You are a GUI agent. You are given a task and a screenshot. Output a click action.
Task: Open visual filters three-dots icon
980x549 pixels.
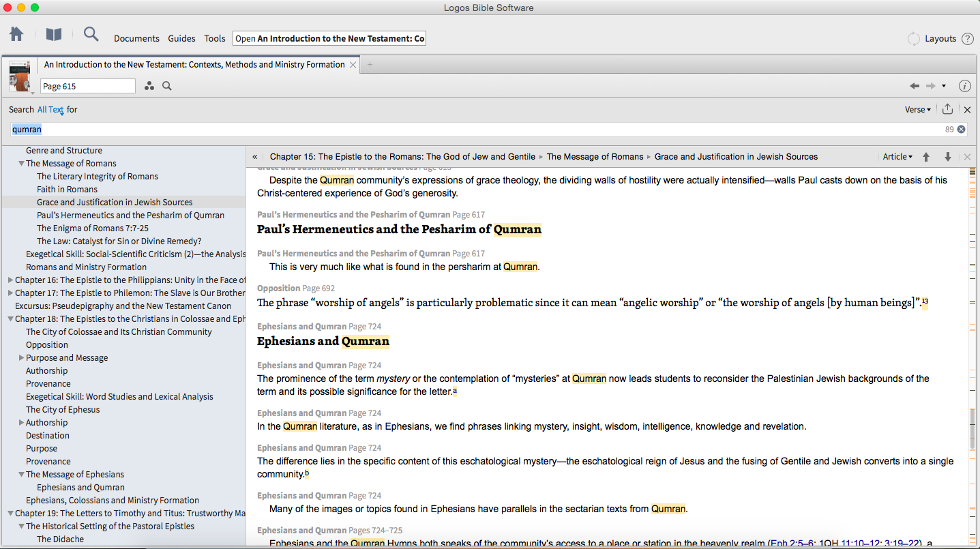pyautogui.click(x=149, y=86)
